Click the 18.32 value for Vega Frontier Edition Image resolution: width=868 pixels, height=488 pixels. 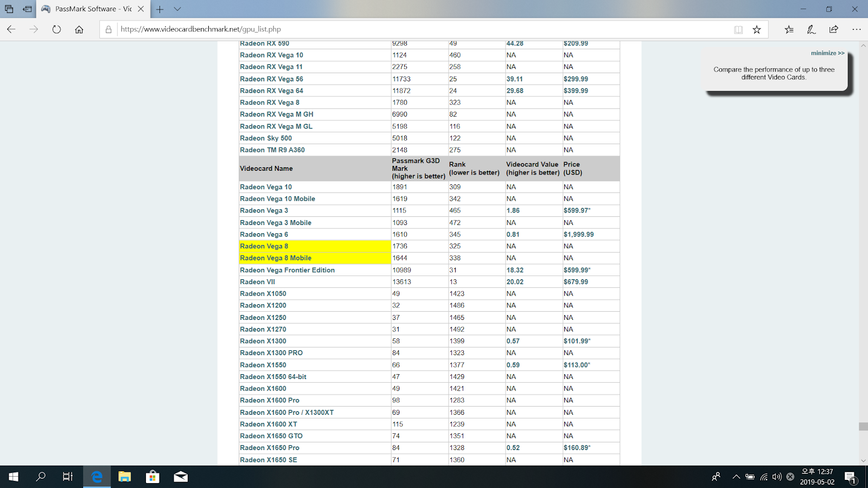pyautogui.click(x=515, y=270)
